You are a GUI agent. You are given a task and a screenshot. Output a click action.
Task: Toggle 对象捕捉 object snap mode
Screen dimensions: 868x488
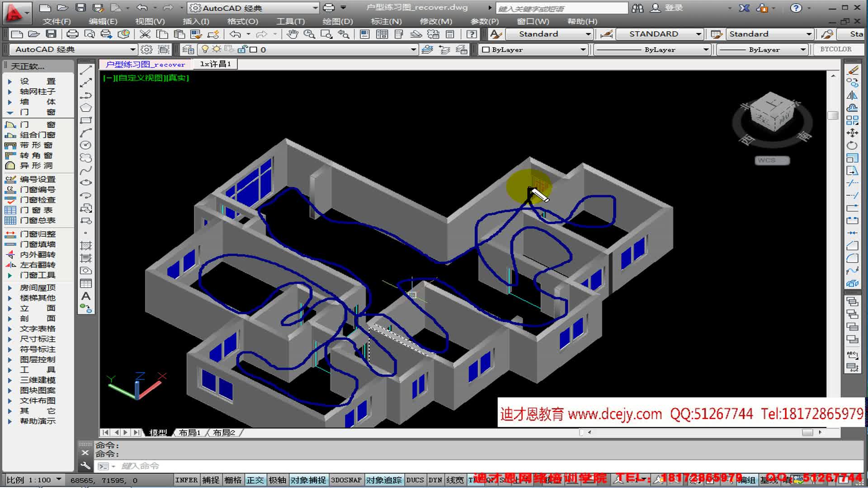308,480
